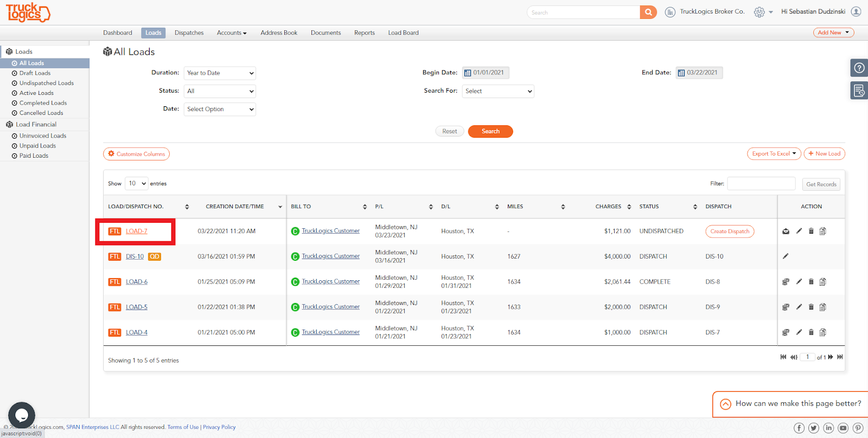Click the New Load button

pos(825,153)
